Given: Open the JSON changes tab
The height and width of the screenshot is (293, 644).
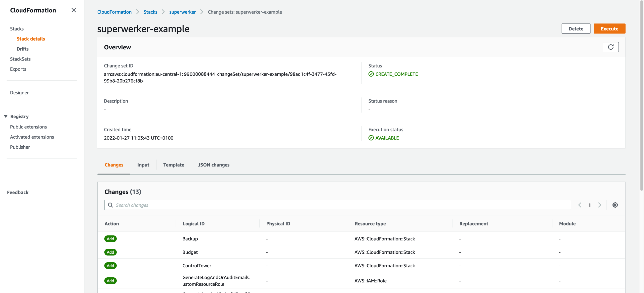Looking at the screenshot, I should click(214, 165).
